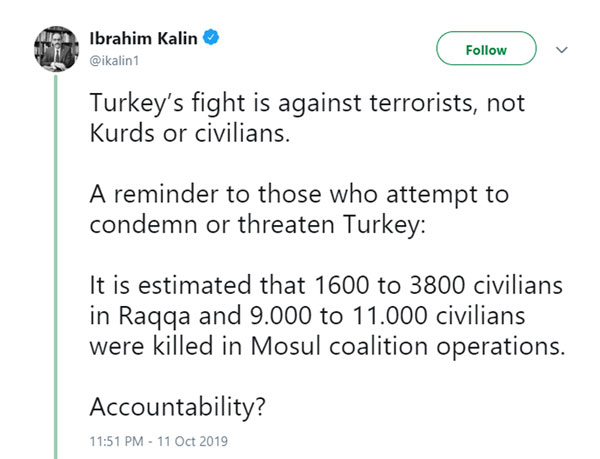Click the "Kurds or civilians." line
Screen dimensions: 600x459
point(188,134)
